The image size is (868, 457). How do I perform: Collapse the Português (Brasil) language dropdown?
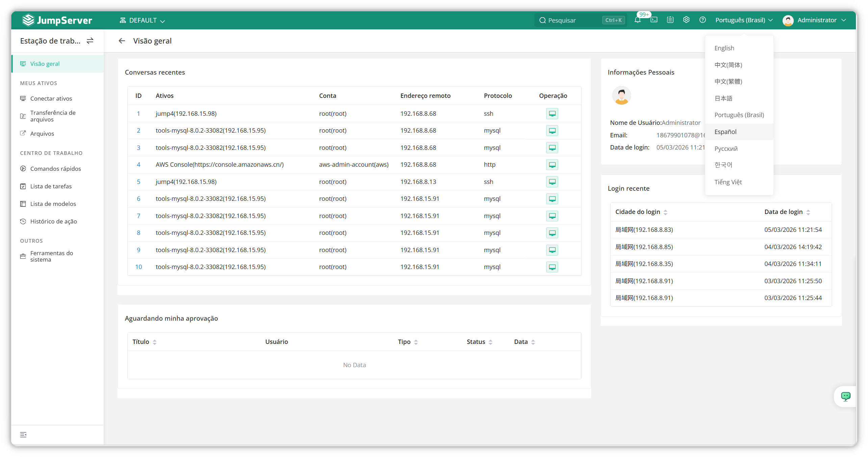point(744,20)
